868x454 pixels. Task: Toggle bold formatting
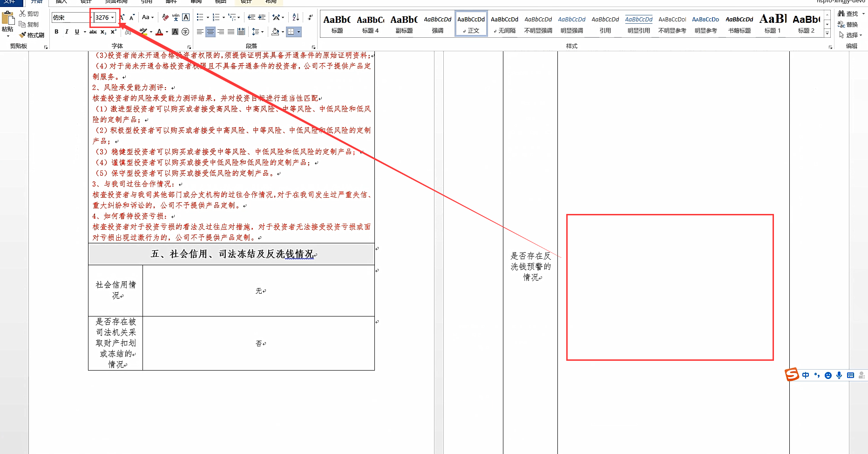(x=56, y=32)
